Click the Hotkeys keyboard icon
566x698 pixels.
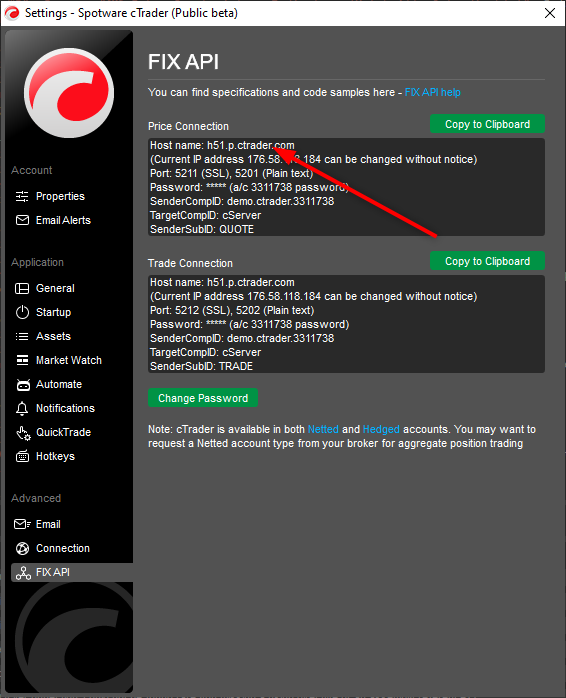[x=22, y=456]
